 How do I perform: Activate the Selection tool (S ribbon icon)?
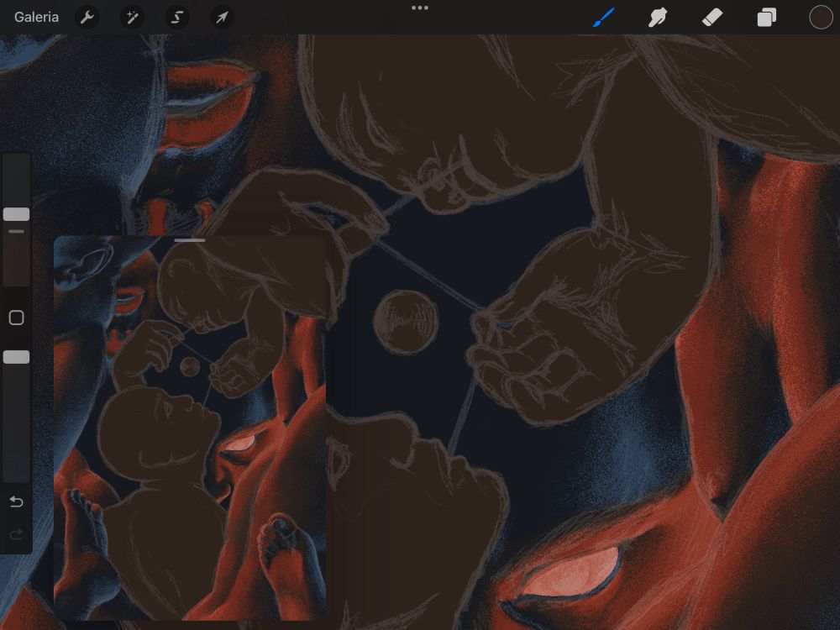click(176, 18)
